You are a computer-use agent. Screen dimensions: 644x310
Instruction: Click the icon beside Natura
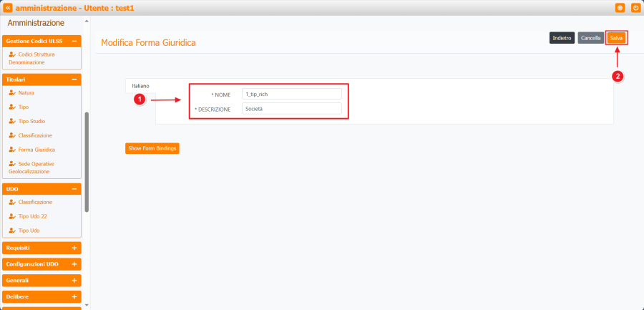[x=12, y=93]
